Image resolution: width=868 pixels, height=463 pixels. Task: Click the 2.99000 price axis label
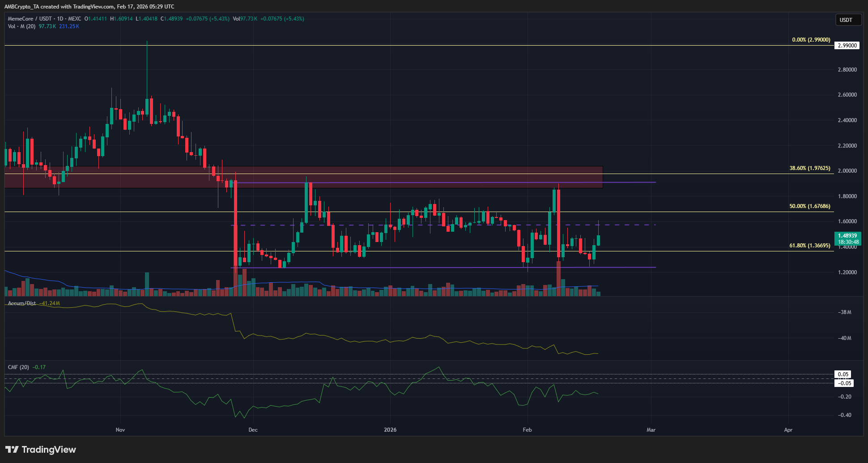(x=847, y=46)
